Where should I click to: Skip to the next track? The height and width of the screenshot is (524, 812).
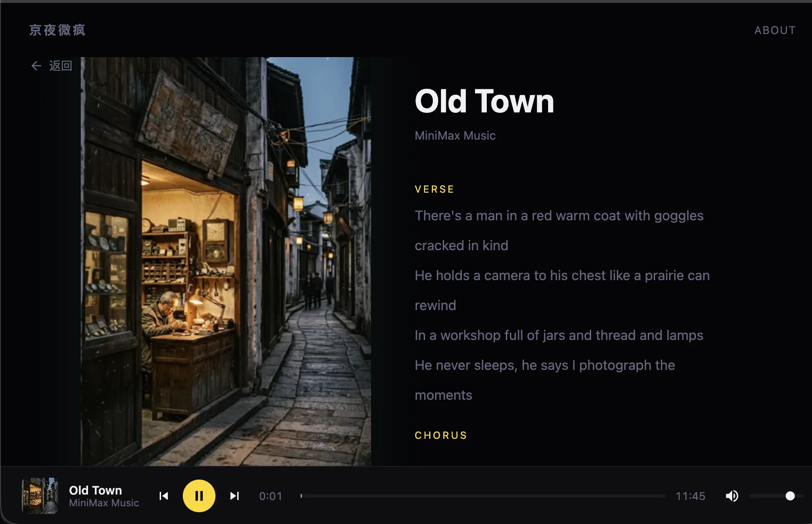click(234, 496)
